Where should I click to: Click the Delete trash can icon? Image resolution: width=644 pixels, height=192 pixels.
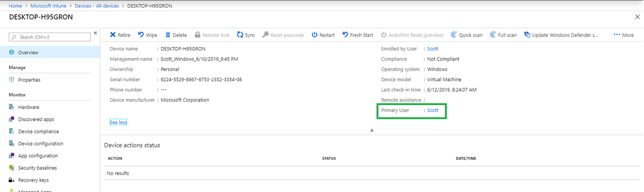pyautogui.click(x=168, y=35)
